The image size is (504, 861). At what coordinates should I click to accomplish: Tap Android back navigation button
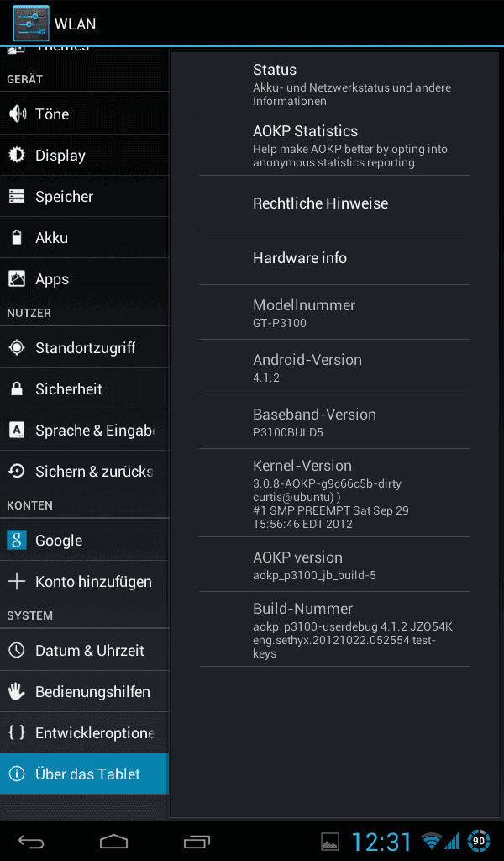[31, 841]
